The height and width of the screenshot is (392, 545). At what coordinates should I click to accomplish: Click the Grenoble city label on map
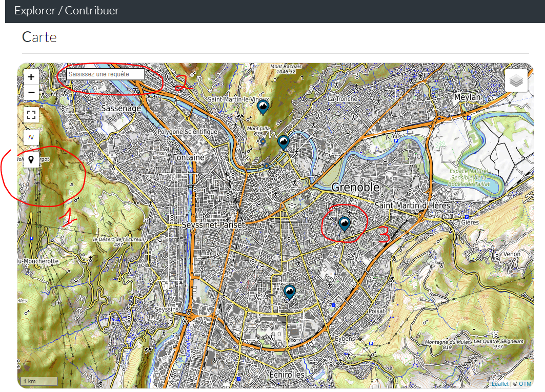[355, 187]
